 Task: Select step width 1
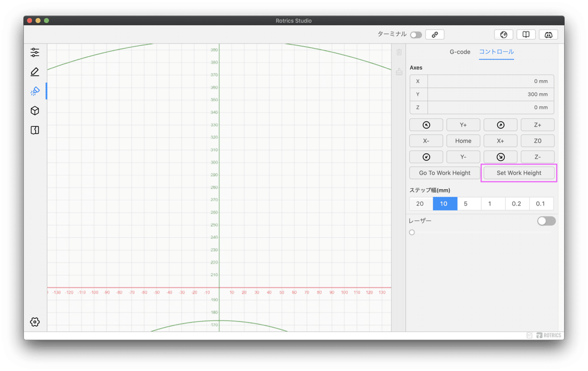pos(493,204)
